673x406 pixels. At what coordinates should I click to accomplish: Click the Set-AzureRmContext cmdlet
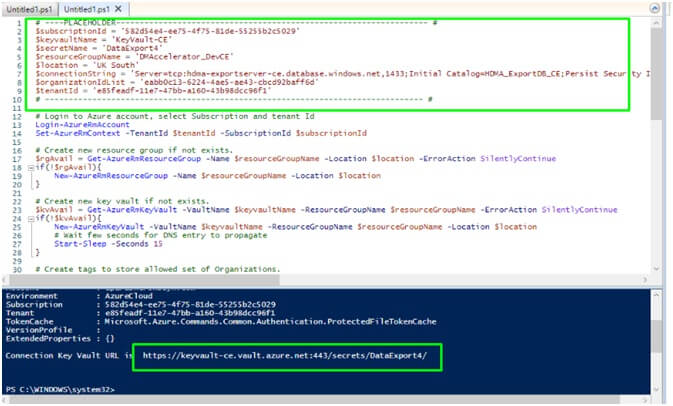78,133
